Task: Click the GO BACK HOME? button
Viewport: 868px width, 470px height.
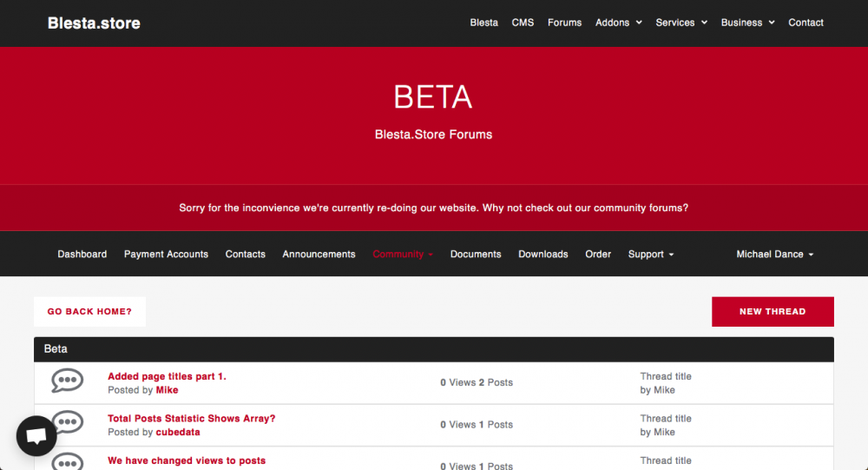Action: click(x=89, y=312)
